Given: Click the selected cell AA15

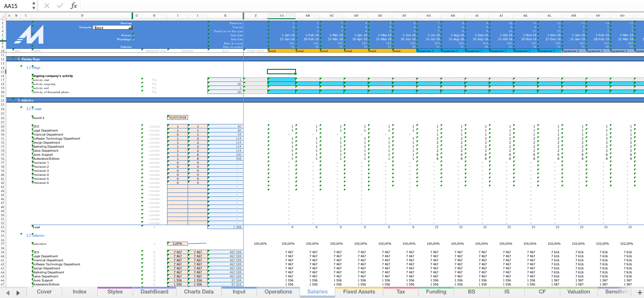Looking at the screenshot, I should [x=281, y=72].
